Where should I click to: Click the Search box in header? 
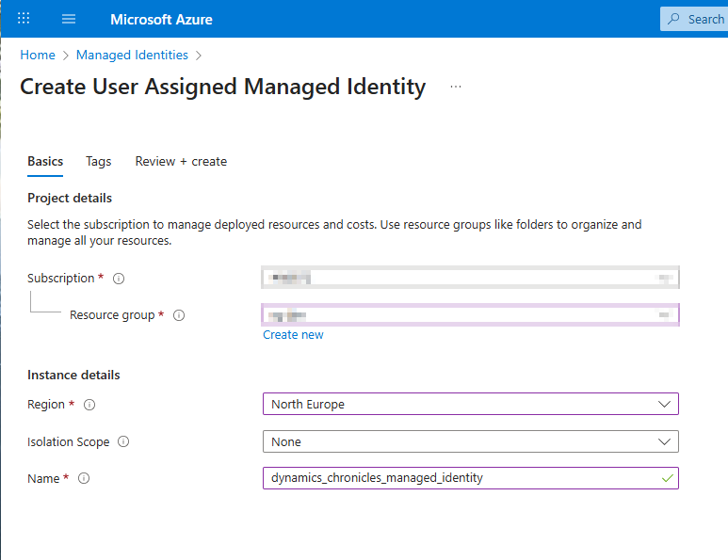click(x=695, y=19)
